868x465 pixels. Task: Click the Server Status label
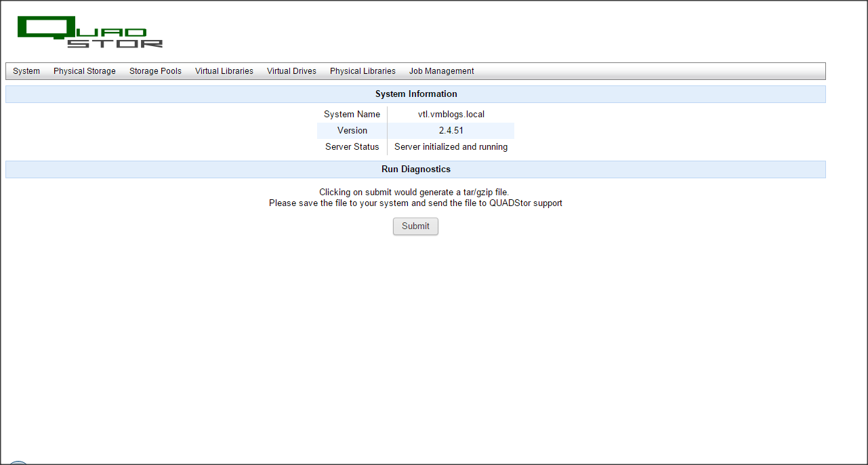352,147
